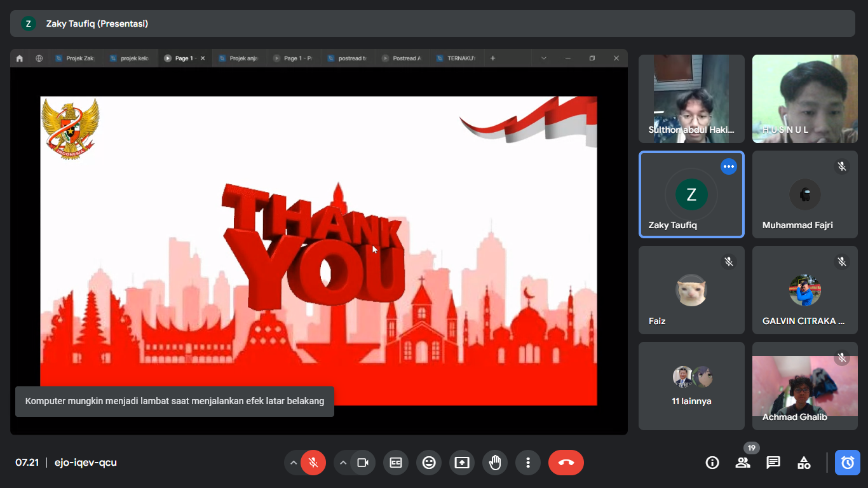Click the red leave call button

click(x=566, y=463)
